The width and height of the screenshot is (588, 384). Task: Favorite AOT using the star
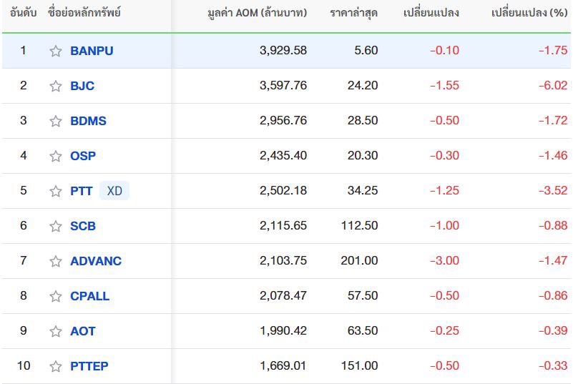pyautogui.click(x=56, y=331)
